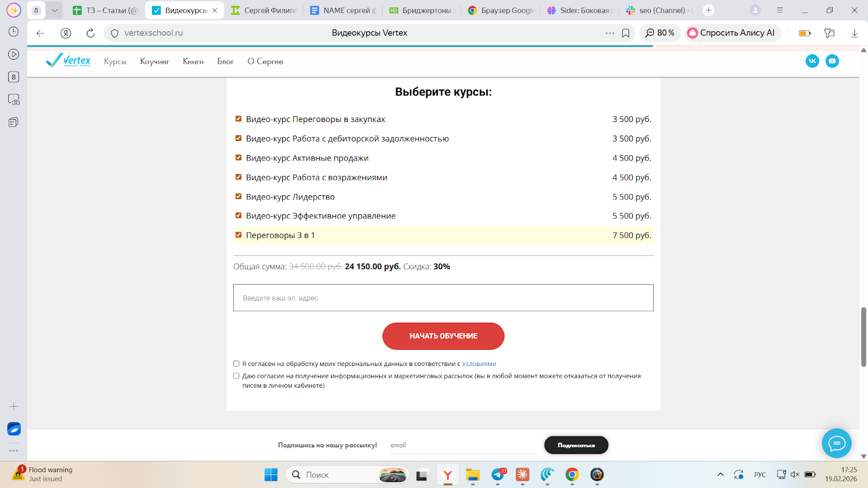Open the browser downloads icon
This screenshot has width=868, height=488.
[x=854, y=33]
